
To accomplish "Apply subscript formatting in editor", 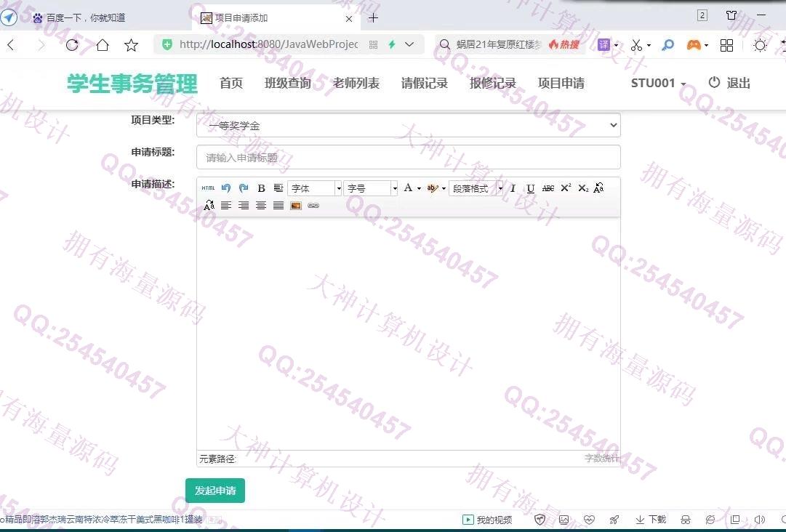I will [583, 188].
